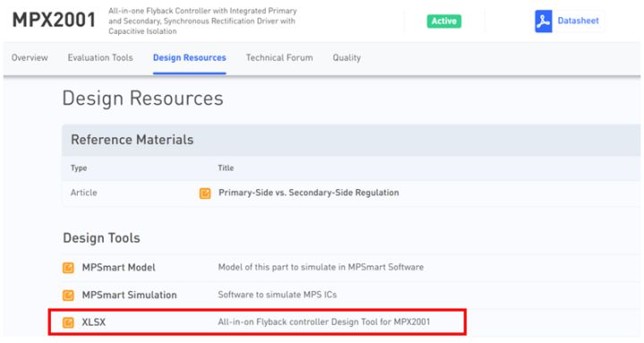Click the MPX2001 product title
This screenshot has height=343, width=644.
[54, 21]
